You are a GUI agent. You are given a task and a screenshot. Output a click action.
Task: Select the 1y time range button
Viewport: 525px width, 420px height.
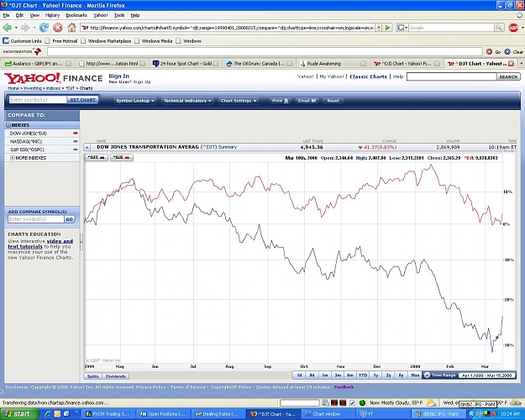click(x=375, y=375)
